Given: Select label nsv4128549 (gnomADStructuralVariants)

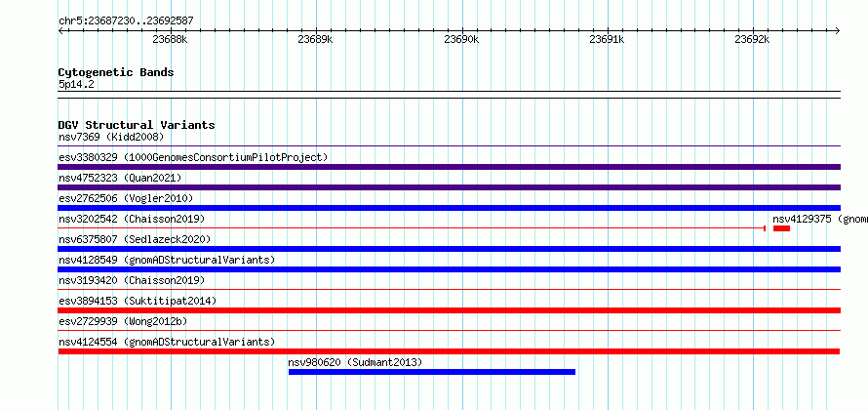Looking at the screenshot, I should pos(167,260).
